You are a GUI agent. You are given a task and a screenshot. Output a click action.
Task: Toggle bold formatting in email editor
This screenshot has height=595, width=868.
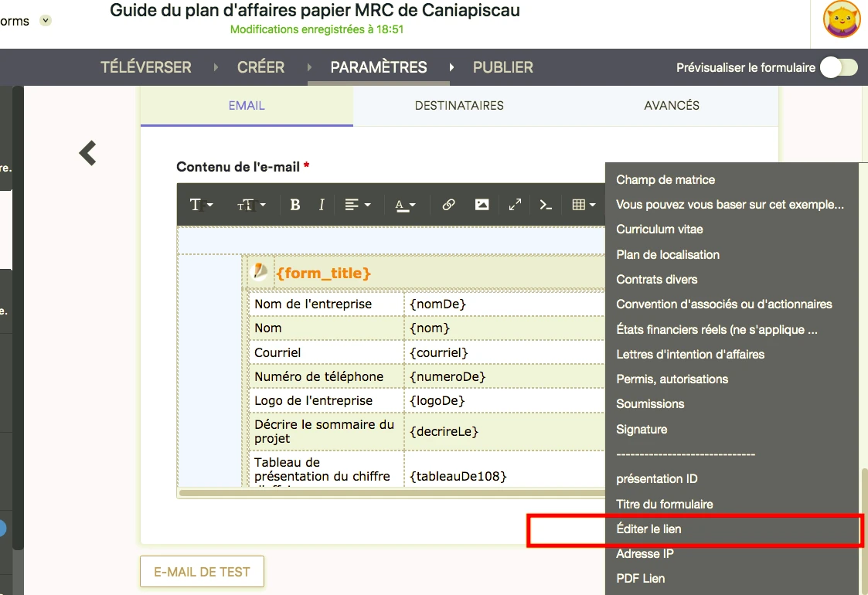(x=294, y=205)
